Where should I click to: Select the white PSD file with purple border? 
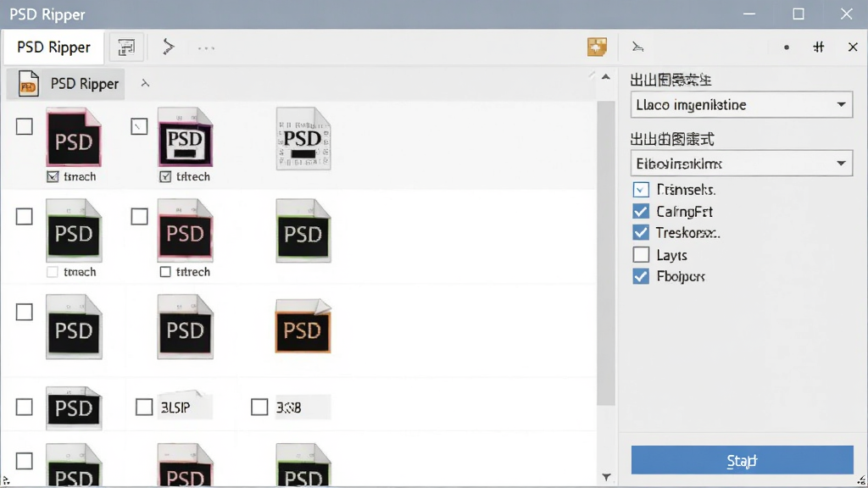186,136
